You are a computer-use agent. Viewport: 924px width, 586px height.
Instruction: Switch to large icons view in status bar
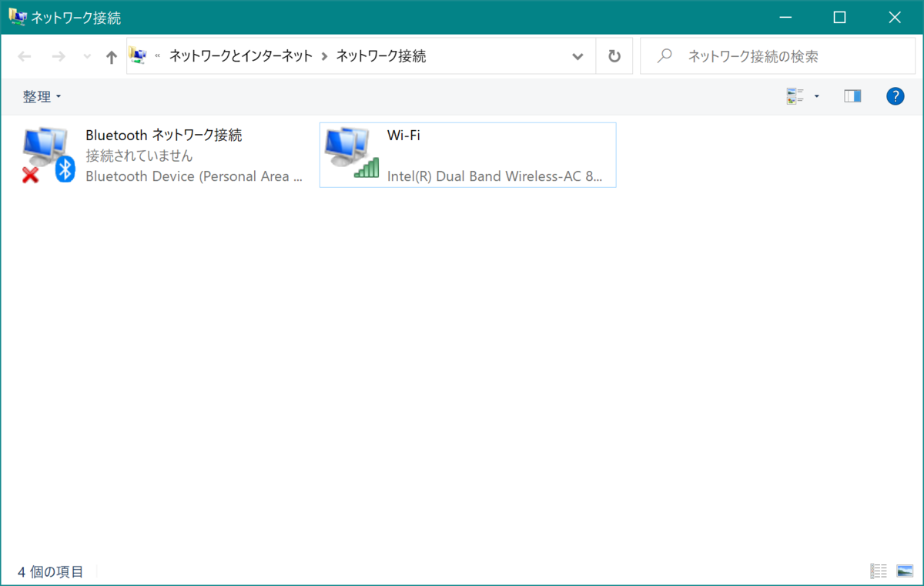[x=905, y=571]
